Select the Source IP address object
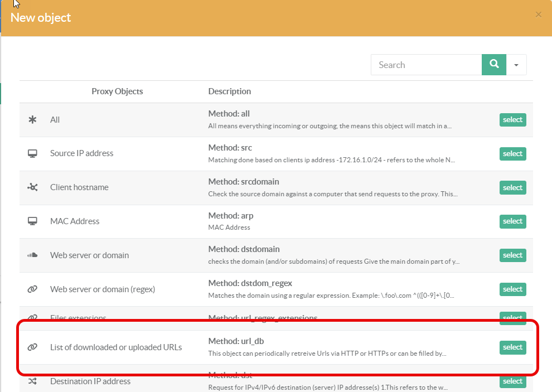 click(512, 154)
